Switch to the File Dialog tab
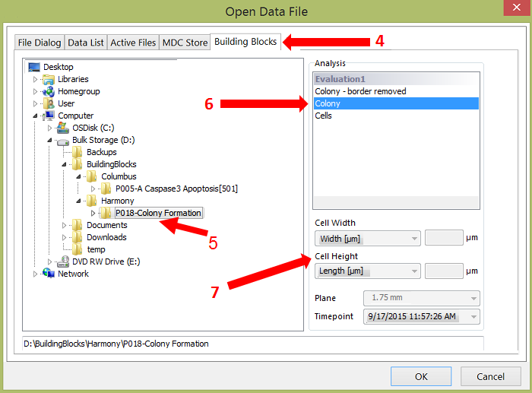532x393 pixels. point(40,43)
